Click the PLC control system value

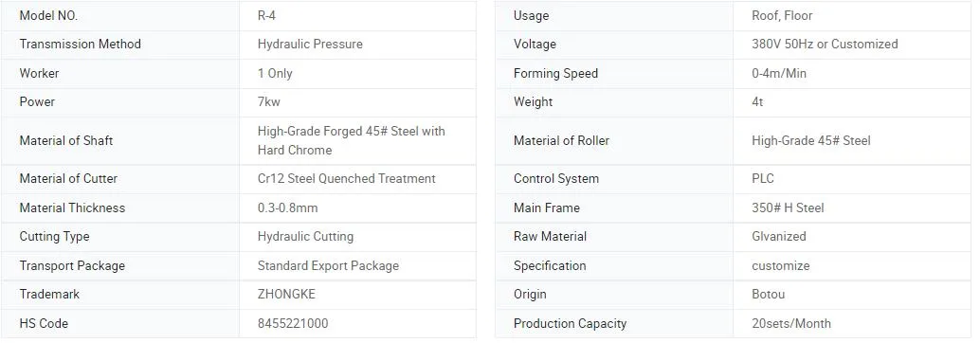click(763, 179)
